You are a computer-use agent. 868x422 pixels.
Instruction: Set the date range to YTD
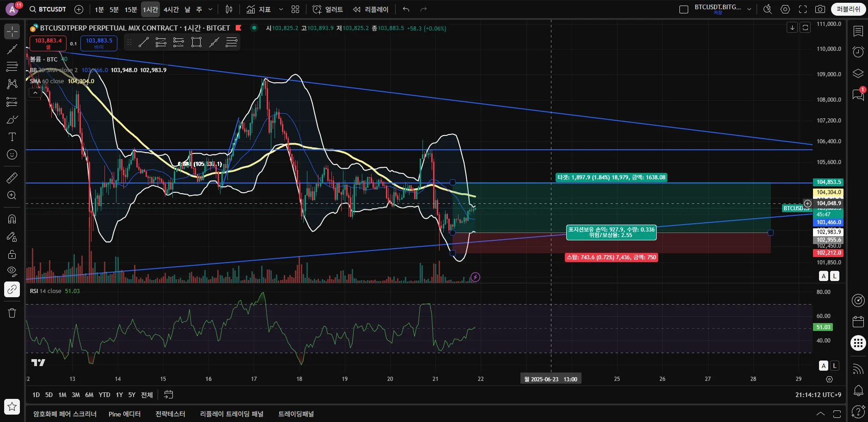pos(104,395)
